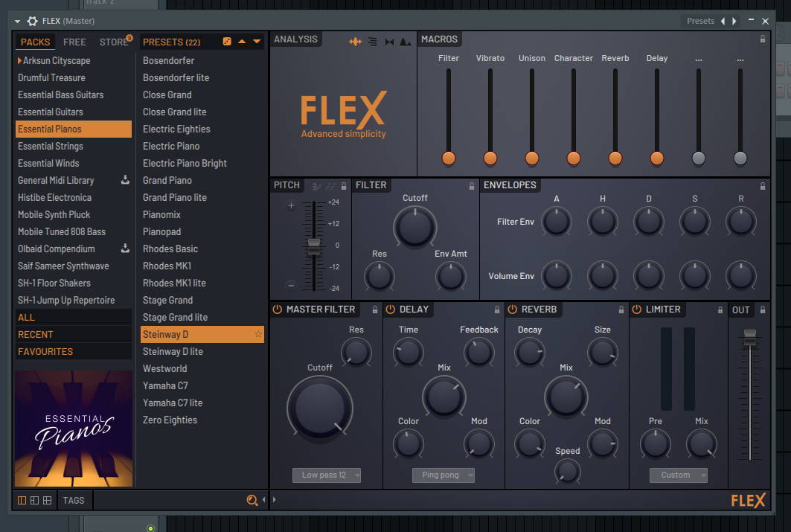Toggle the Reverb power button
The width and height of the screenshot is (791, 532).
513,309
